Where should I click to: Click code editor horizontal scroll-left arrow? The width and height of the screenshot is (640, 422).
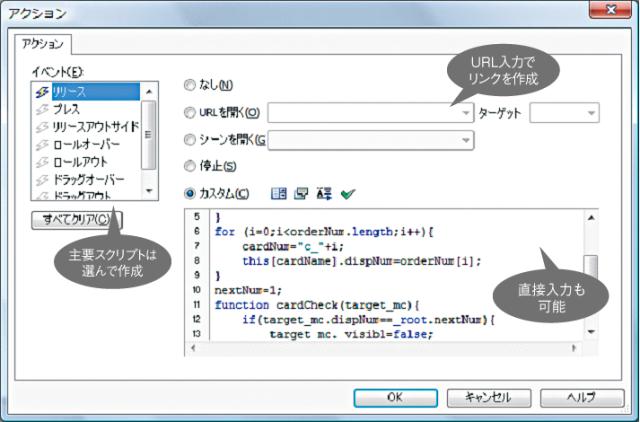[x=193, y=348]
